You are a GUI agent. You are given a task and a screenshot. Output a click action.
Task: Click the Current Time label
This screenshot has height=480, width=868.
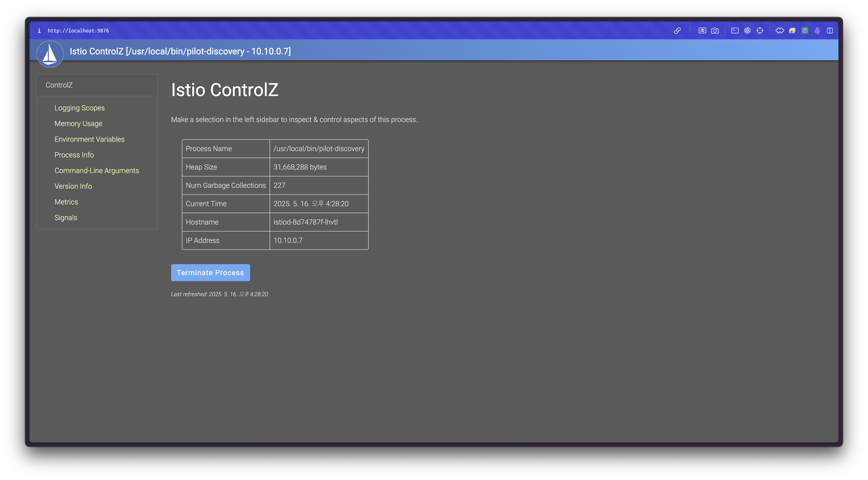206,204
